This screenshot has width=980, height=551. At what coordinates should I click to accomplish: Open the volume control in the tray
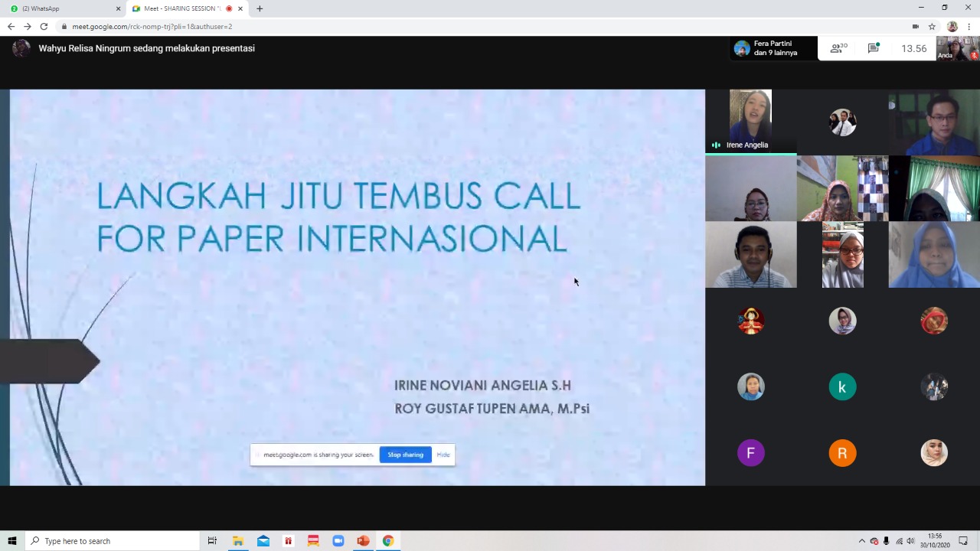[910, 541]
